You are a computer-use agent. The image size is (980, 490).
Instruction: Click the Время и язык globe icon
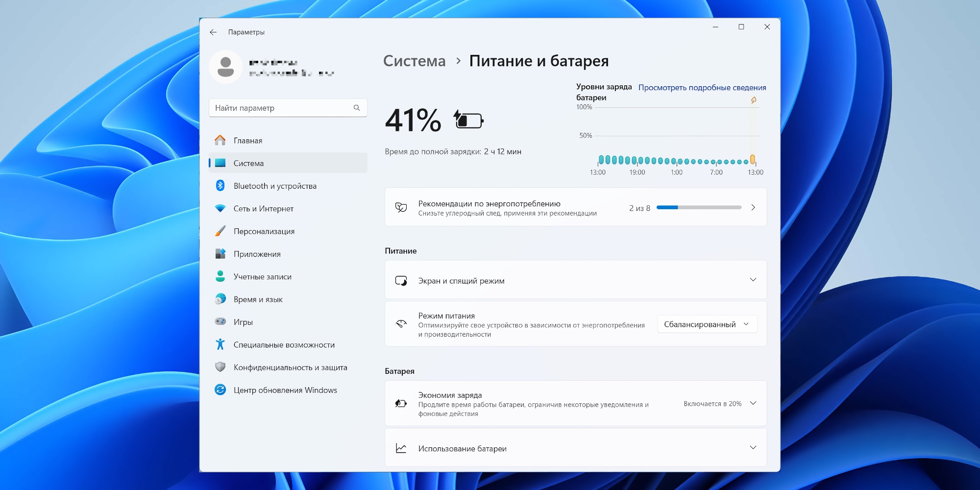tap(220, 299)
